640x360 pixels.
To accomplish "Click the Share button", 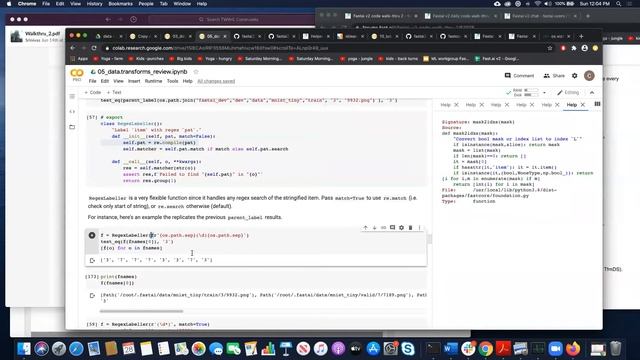I will point(554,76).
